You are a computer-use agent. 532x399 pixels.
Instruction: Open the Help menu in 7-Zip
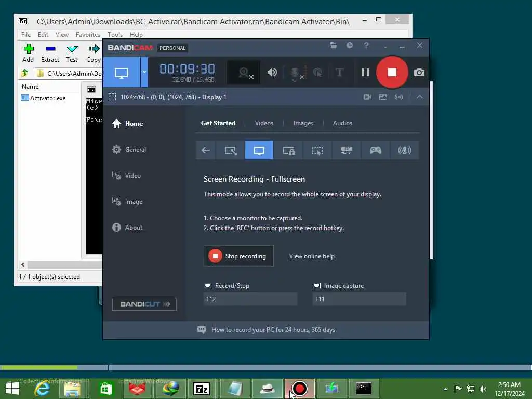coord(136,35)
